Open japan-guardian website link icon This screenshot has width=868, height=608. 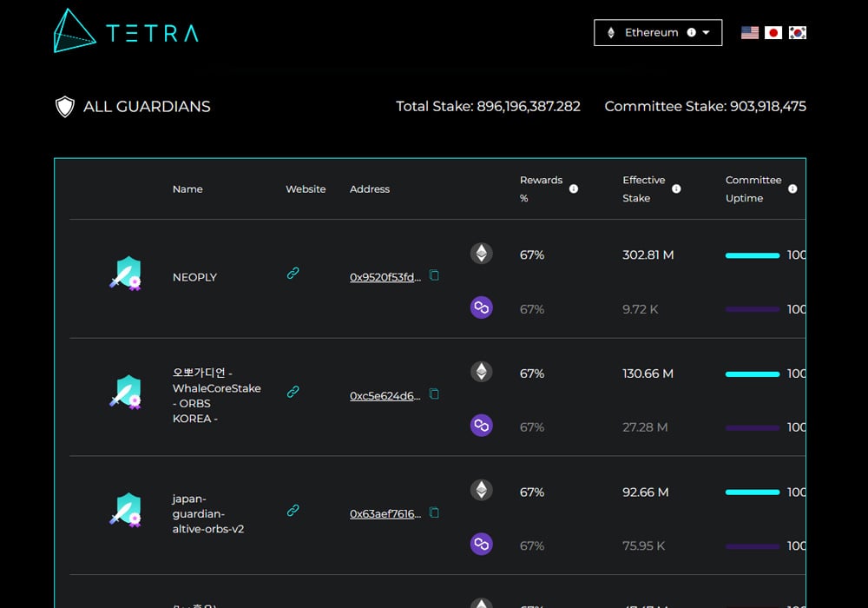293,510
